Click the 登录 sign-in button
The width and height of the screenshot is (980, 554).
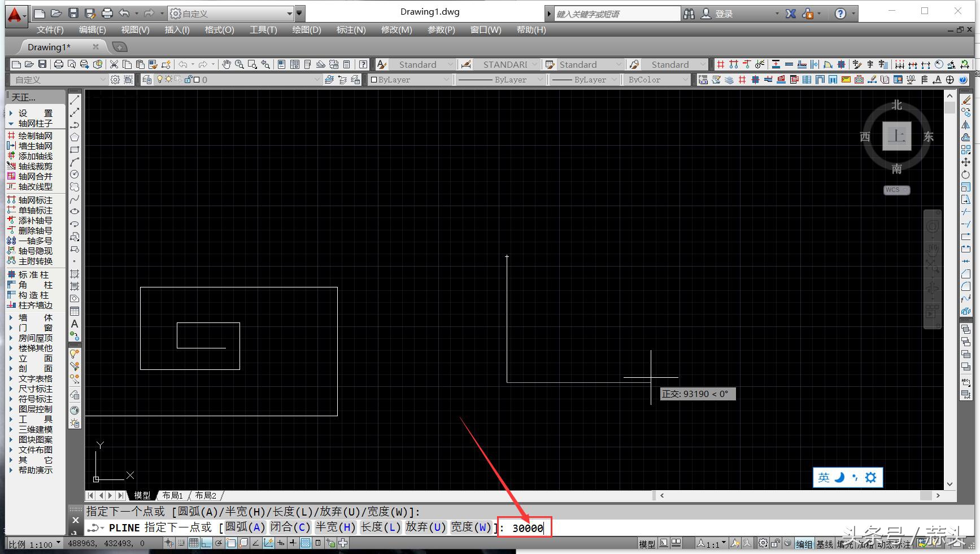pyautogui.click(x=717, y=14)
